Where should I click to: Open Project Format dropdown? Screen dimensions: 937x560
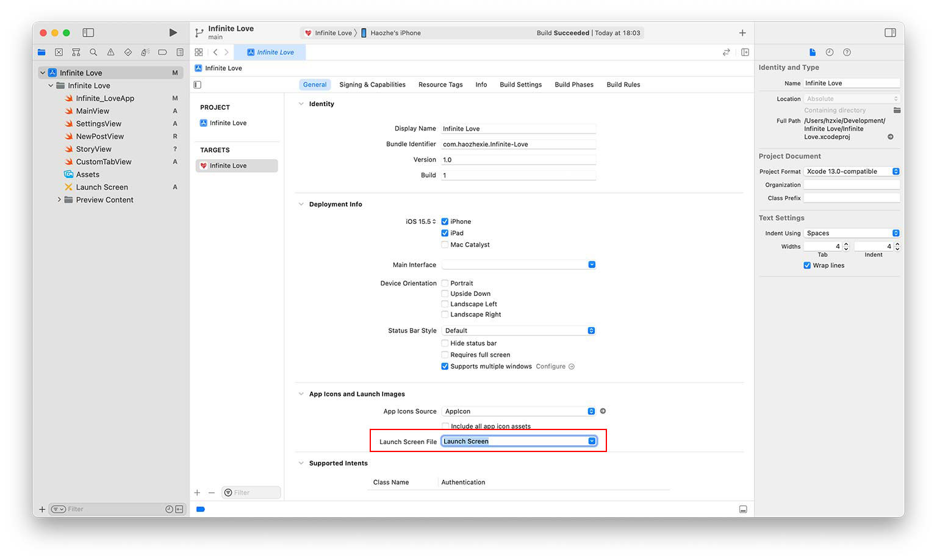852,171
